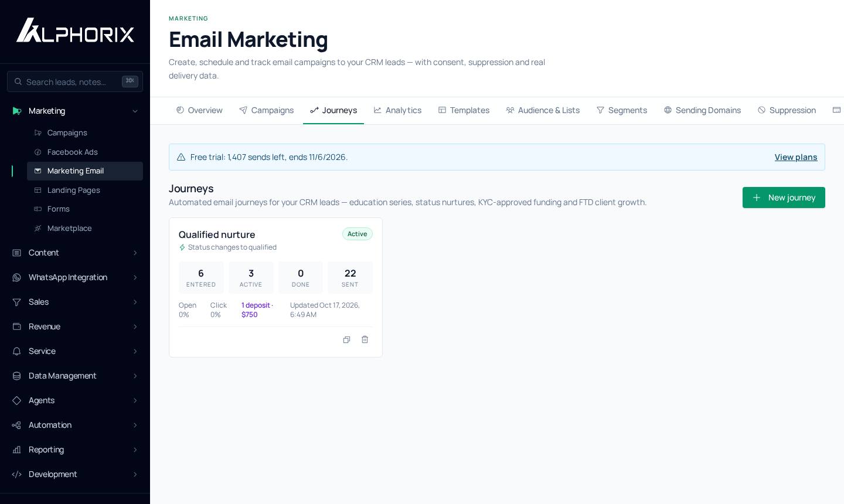
Task: Expand the WhatsApp Integration chevron
Action: [x=135, y=277]
